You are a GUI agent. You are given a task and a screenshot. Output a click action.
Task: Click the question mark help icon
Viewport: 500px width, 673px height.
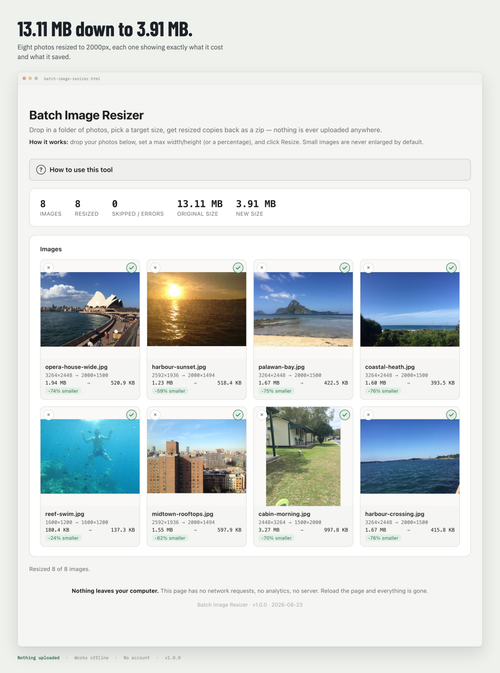[41, 170]
